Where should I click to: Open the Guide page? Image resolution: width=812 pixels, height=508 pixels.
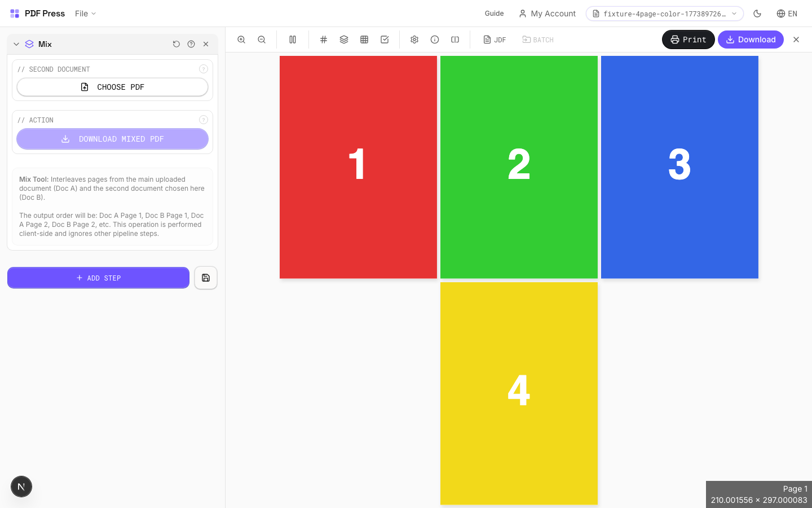[494, 13]
